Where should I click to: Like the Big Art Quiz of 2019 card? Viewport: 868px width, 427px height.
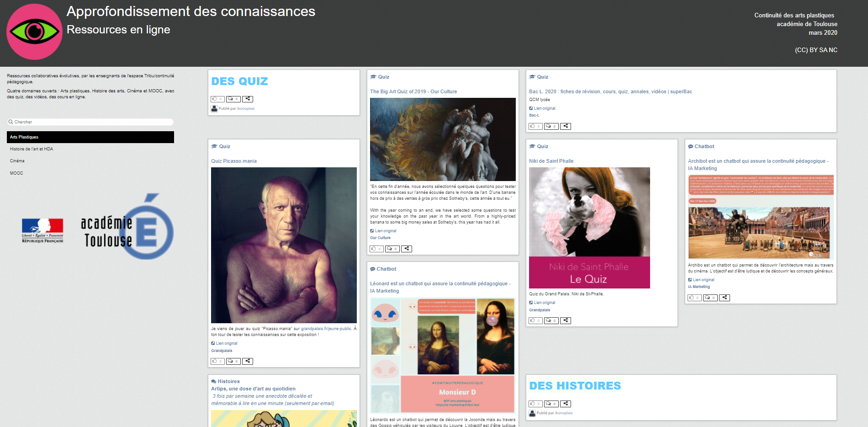tap(376, 249)
